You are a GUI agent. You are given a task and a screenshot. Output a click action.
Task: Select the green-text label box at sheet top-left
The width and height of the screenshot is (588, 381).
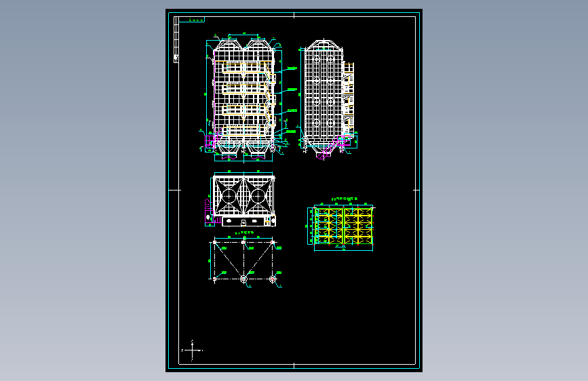[192, 20]
